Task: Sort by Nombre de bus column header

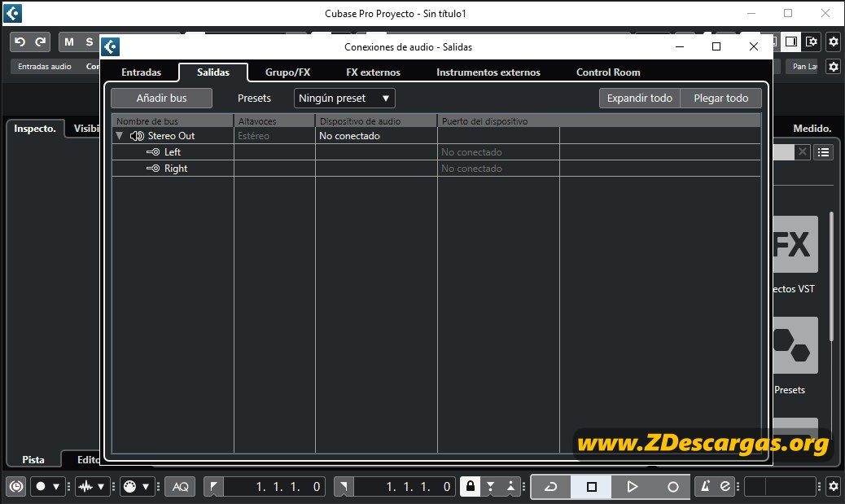Action: pos(173,121)
